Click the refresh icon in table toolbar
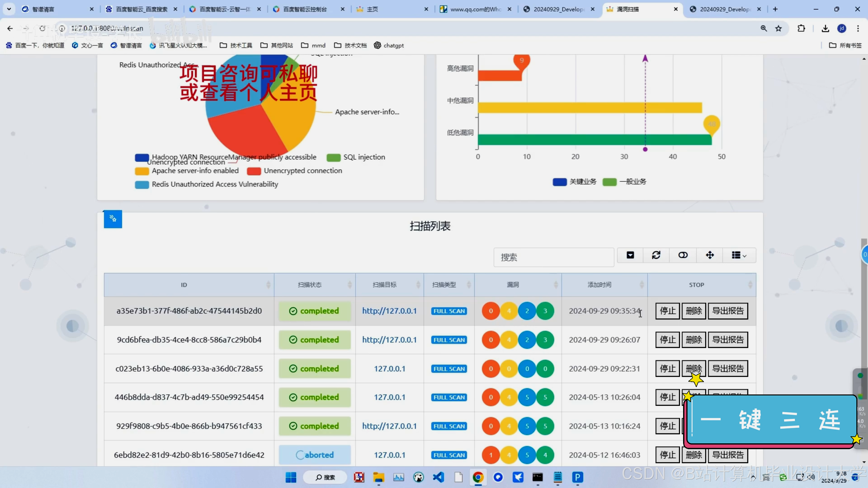The width and height of the screenshot is (868, 488). click(656, 255)
